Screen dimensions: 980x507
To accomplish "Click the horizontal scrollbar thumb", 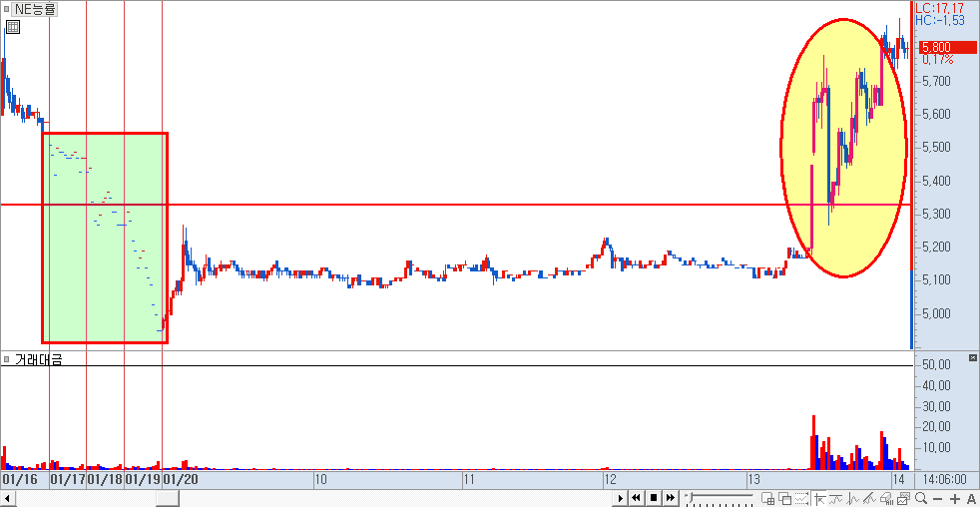I will (167, 498).
